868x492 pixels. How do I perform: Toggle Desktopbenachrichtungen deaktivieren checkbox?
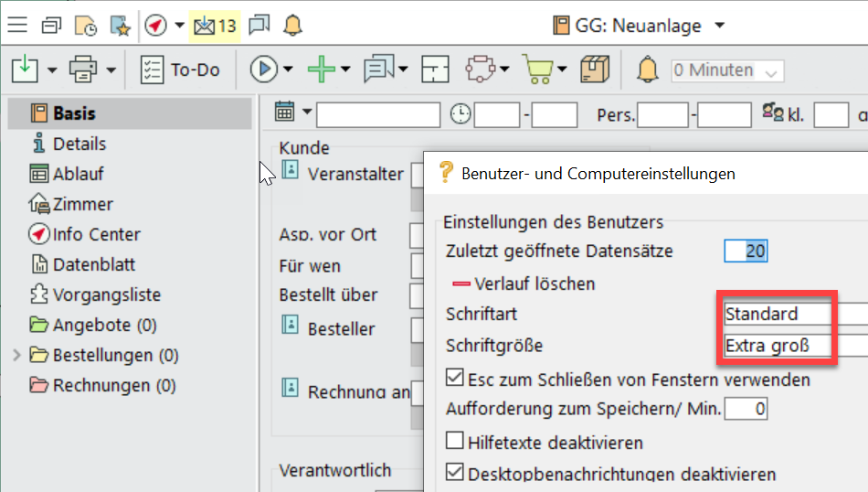tap(454, 474)
